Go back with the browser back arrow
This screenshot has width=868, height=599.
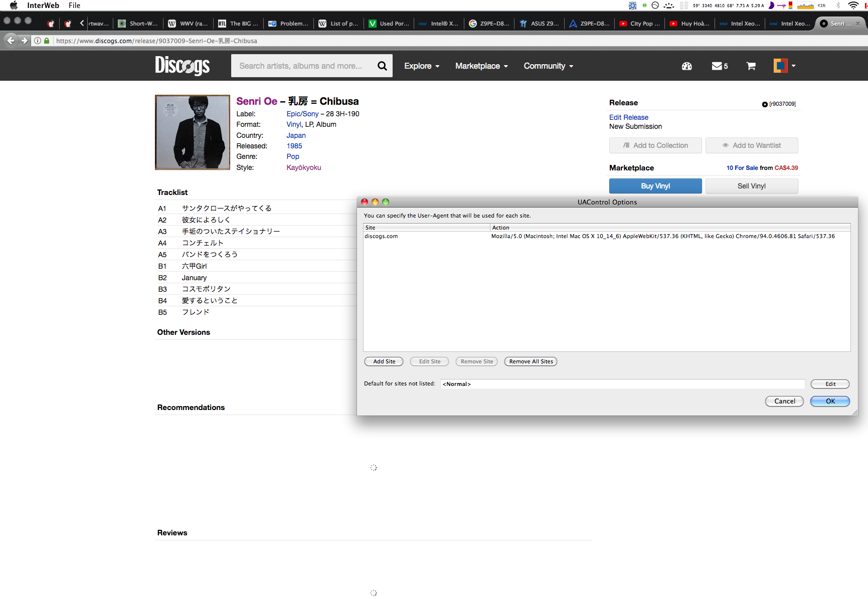point(11,41)
